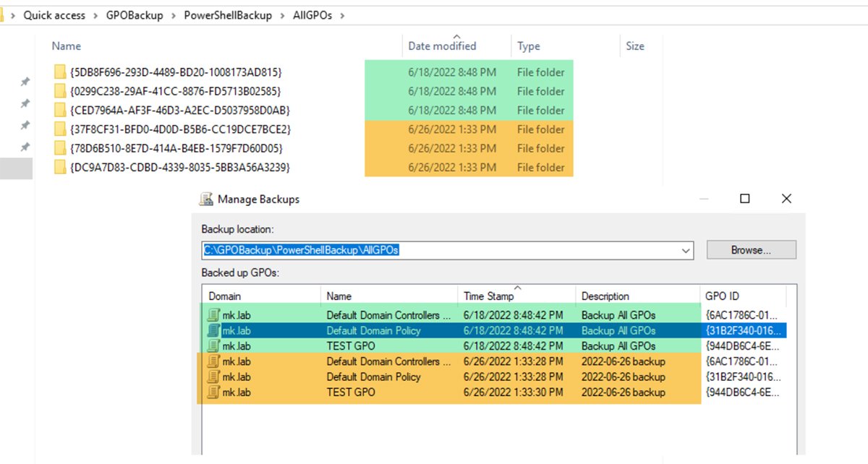Image resolution: width=868 pixels, height=464 pixels.
Task: Open folder {DC9A7D83-CDBD-4339-8035-5BB3A56A3239}
Action: point(170,167)
